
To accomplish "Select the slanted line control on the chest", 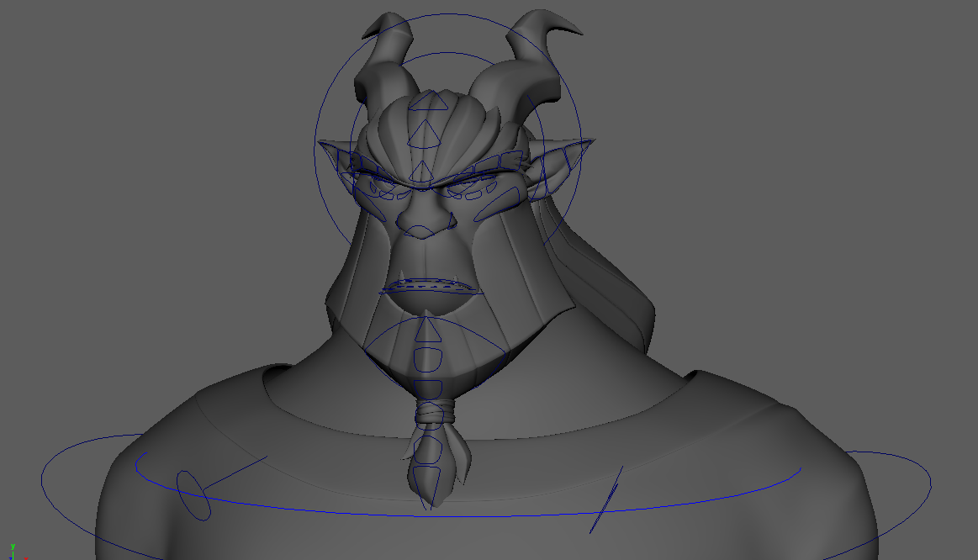I will click(x=605, y=501).
